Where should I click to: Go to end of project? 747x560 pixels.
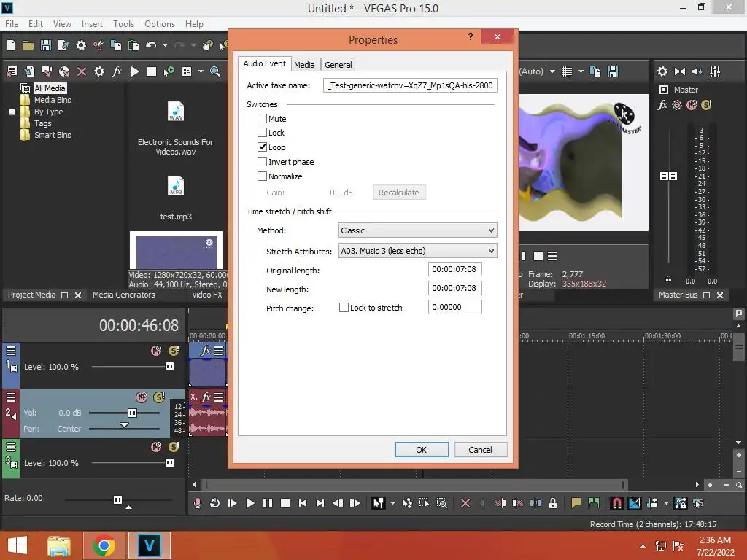click(x=320, y=503)
